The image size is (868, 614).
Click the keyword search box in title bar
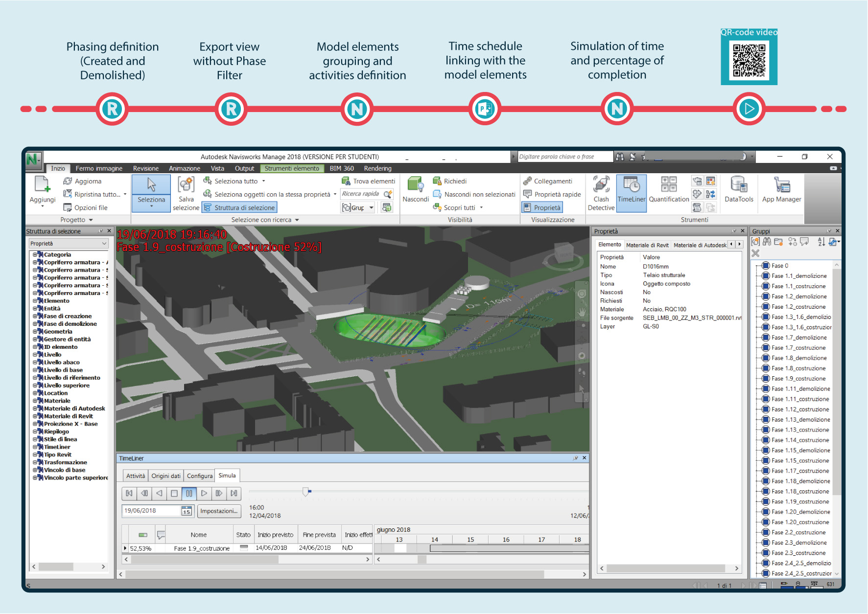click(x=565, y=157)
